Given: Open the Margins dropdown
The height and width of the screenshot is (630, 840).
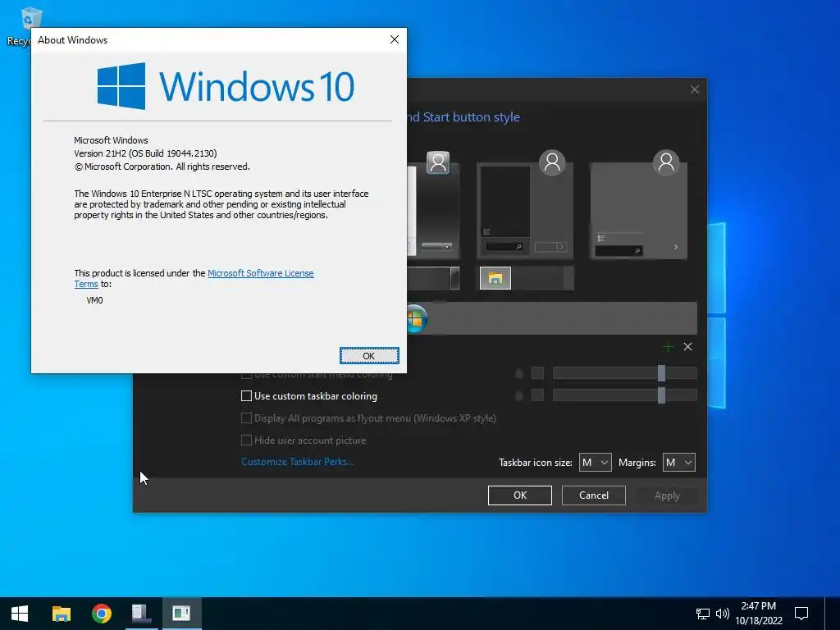Looking at the screenshot, I should (x=678, y=463).
